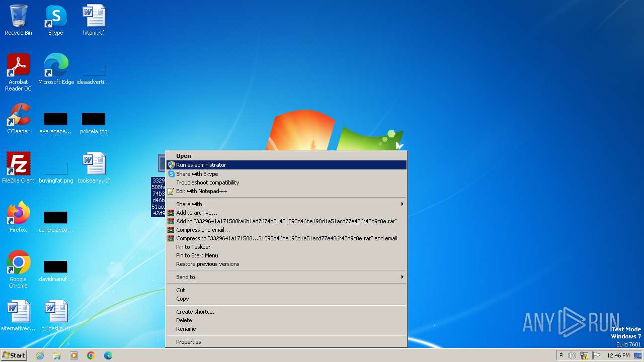Open the volume speaker tray icon
The image size is (644, 362).
[572, 355]
